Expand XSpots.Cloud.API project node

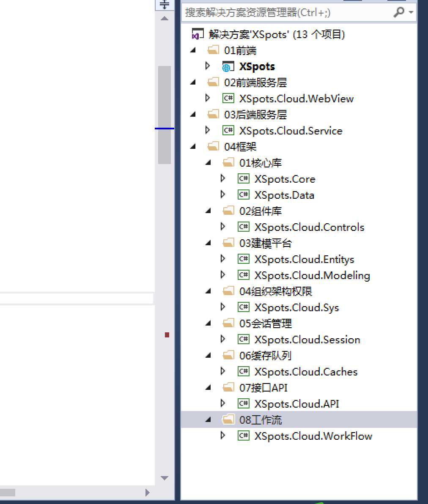(223, 403)
